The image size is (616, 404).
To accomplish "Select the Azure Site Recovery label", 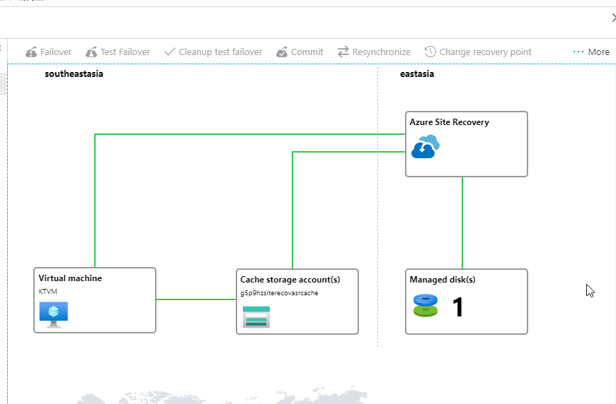I will coord(449,122).
